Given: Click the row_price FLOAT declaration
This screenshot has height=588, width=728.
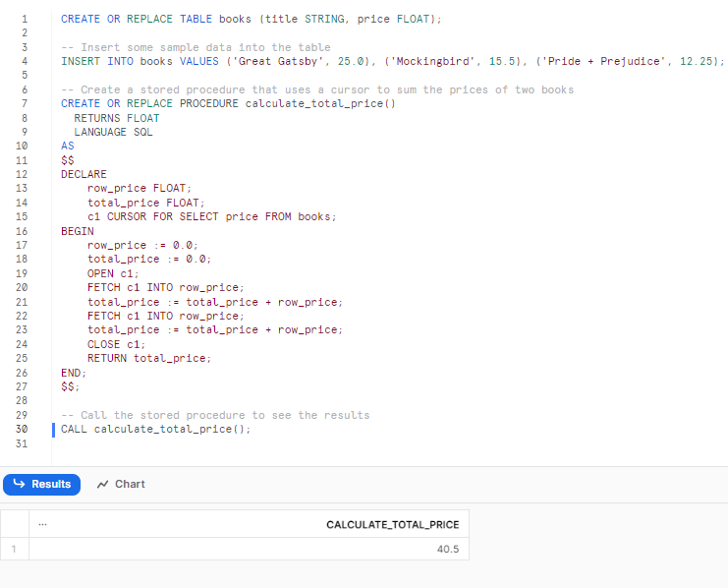Looking at the screenshot, I should (x=140, y=188).
